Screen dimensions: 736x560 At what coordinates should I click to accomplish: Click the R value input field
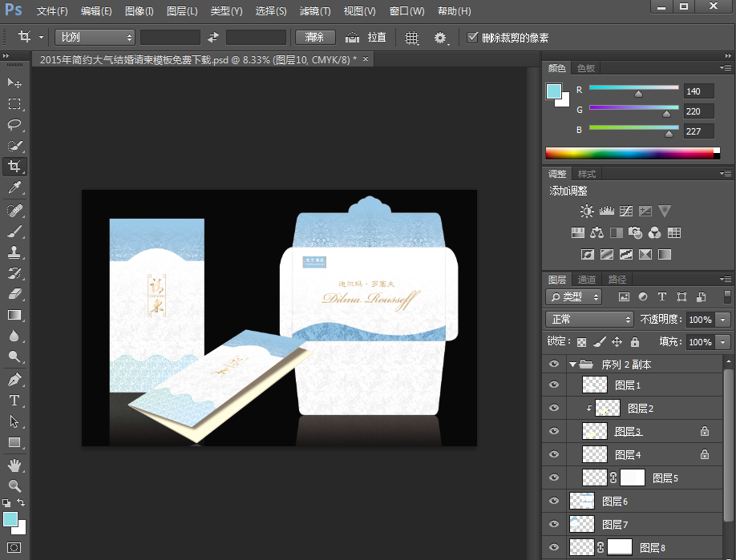pos(698,91)
